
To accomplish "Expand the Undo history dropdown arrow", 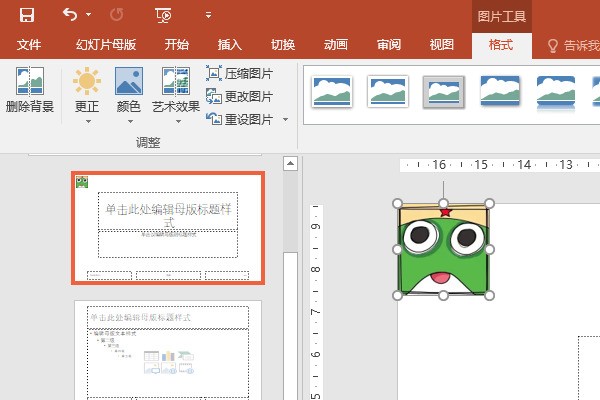I will pyautogui.click(x=88, y=16).
